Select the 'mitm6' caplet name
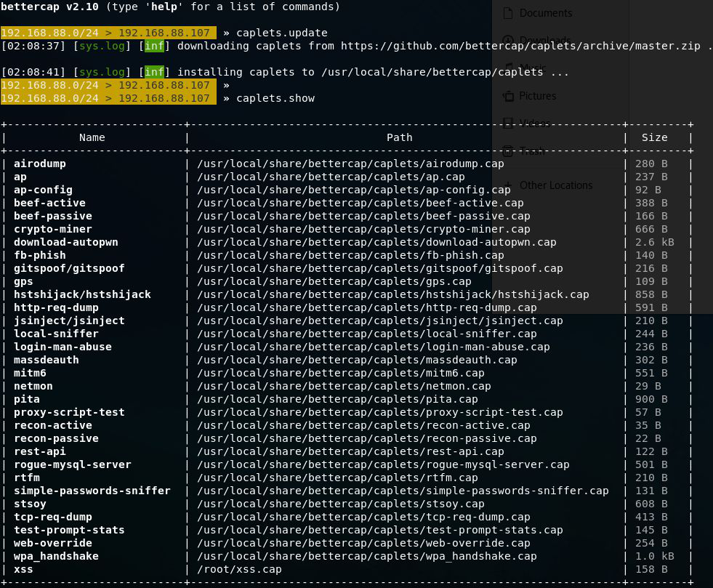The height and width of the screenshot is (588, 713). pyautogui.click(x=30, y=374)
